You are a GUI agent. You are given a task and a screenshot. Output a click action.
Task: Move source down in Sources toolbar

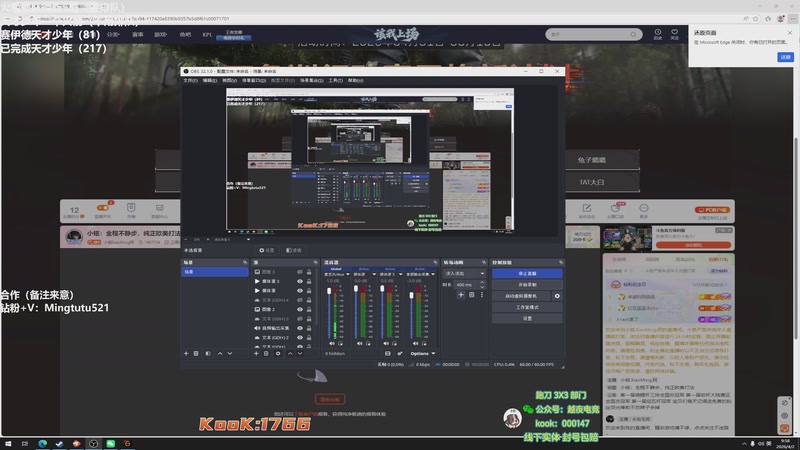(300, 353)
